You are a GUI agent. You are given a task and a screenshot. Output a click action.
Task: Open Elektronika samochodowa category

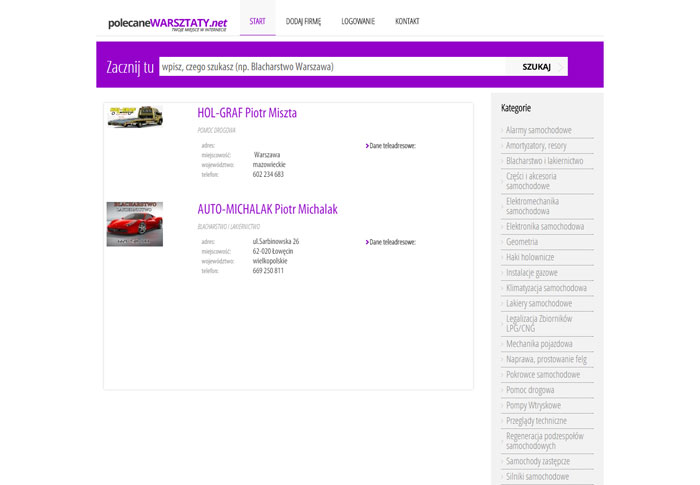tap(545, 226)
